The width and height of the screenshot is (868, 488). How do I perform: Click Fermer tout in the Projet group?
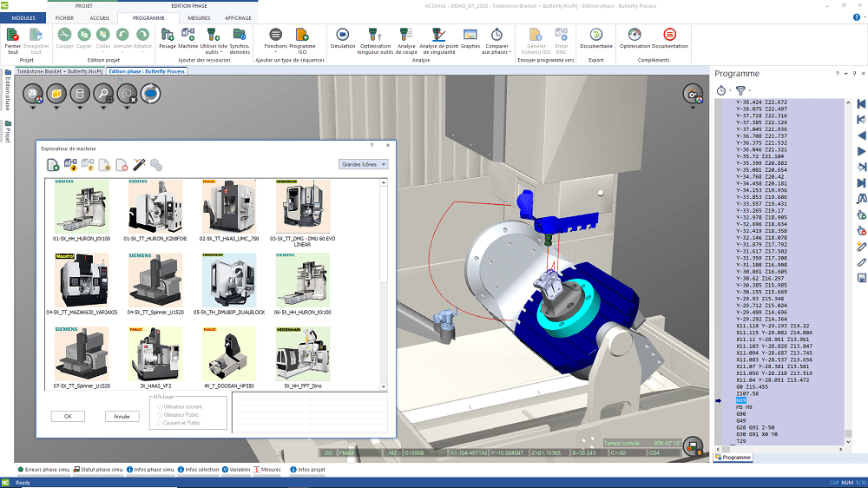coord(13,35)
